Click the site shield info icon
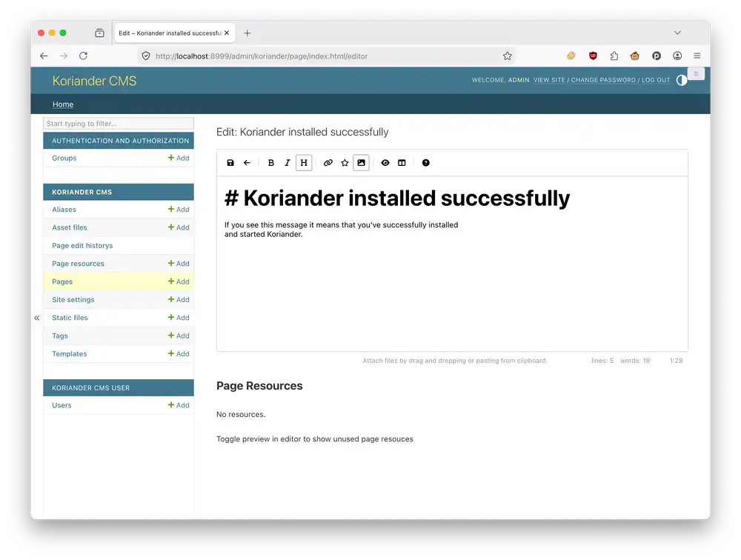Viewport: 741px width, 560px height. (x=146, y=56)
